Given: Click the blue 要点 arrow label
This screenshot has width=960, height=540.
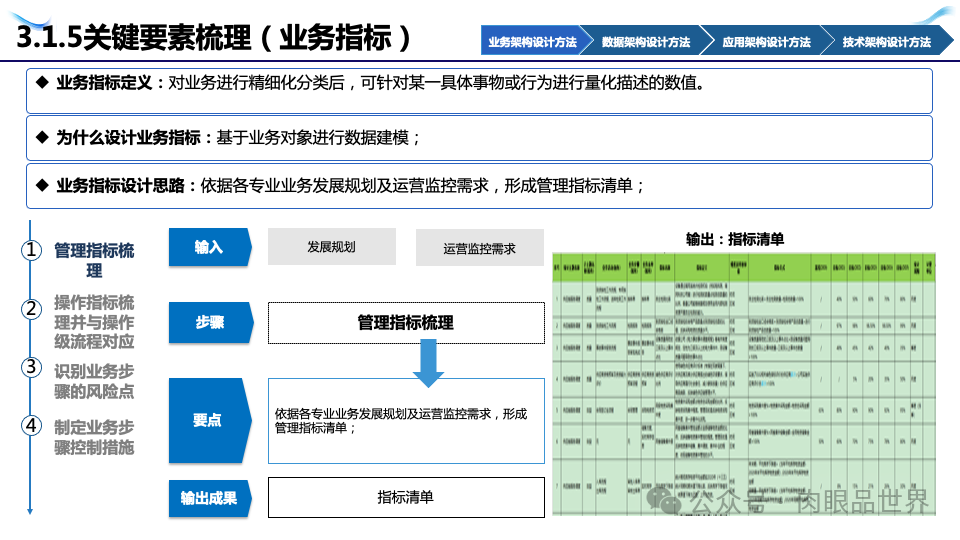Looking at the screenshot, I should click(x=210, y=420).
